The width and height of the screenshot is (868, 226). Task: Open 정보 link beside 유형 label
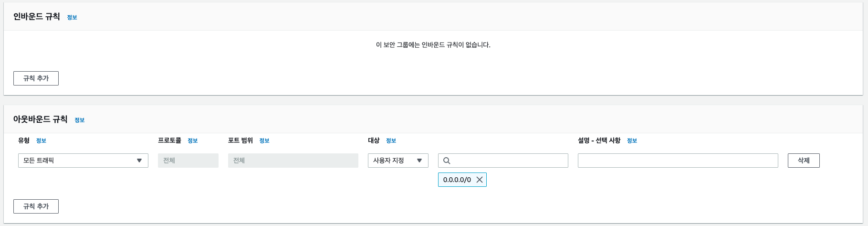click(41, 140)
